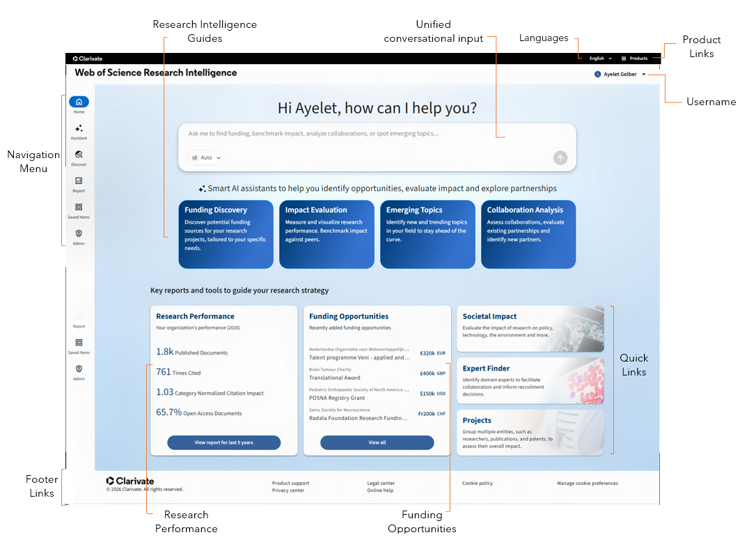
Task: Click View report for last 5 years
Action: (223, 442)
